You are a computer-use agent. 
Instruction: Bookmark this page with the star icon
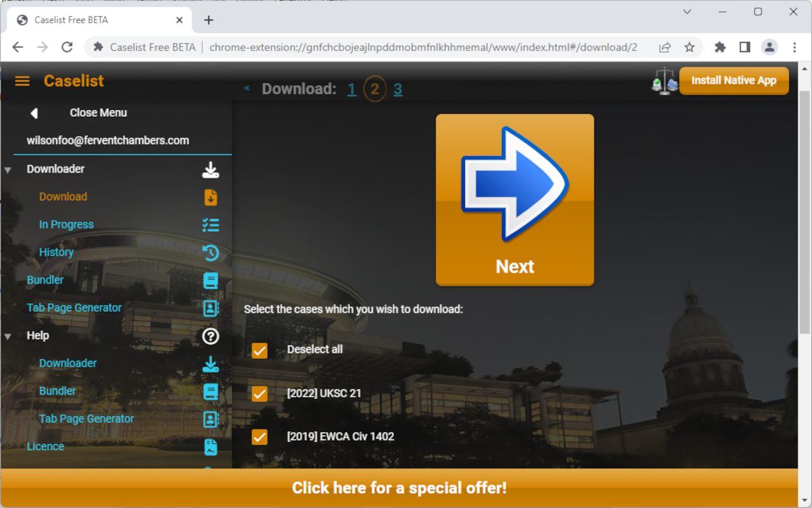coord(690,47)
